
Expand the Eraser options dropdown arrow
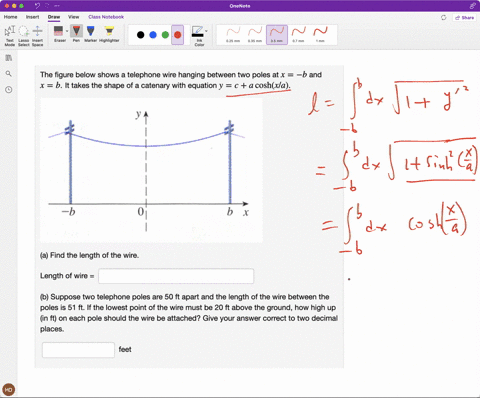(x=67, y=31)
